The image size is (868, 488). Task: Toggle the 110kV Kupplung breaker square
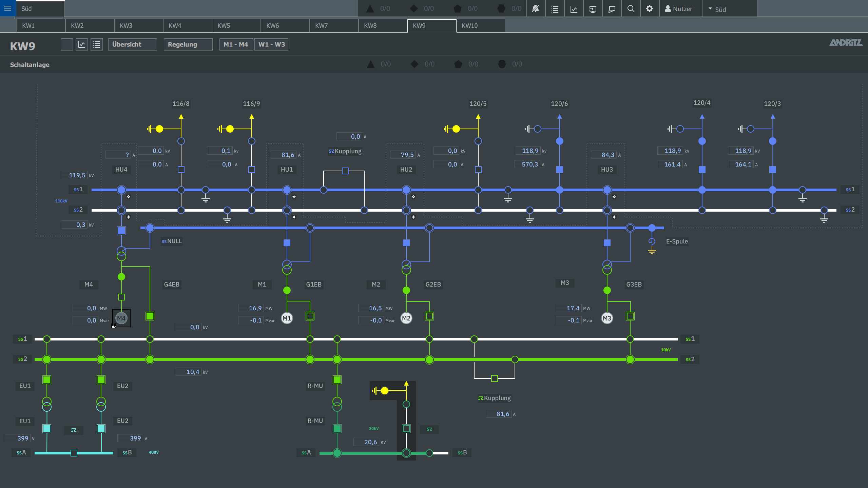(x=345, y=171)
